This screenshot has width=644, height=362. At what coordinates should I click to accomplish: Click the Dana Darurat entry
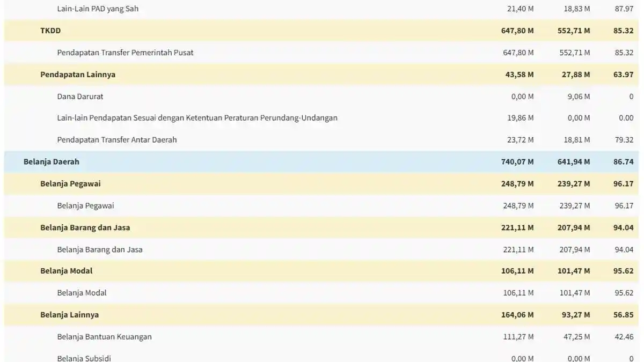tap(321, 97)
